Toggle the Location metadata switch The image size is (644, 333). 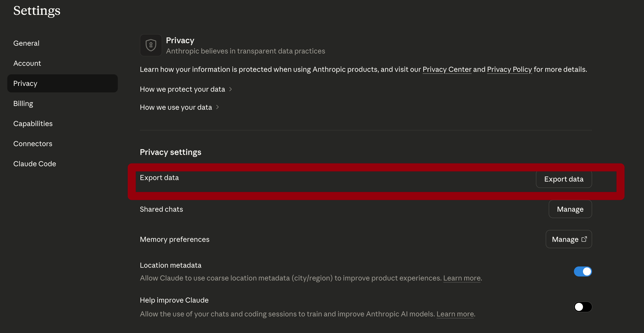point(583,271)
